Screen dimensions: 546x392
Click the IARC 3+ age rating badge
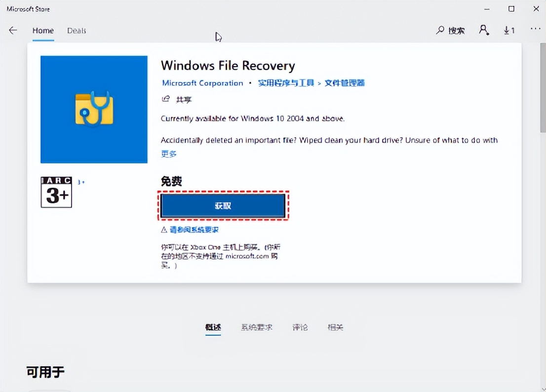(x=56, y=193)
